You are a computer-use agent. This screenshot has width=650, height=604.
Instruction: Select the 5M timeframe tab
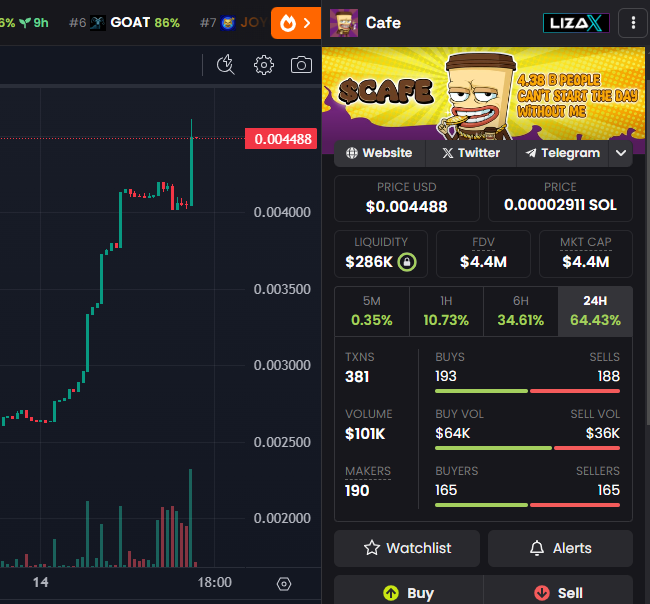(372, 311)
